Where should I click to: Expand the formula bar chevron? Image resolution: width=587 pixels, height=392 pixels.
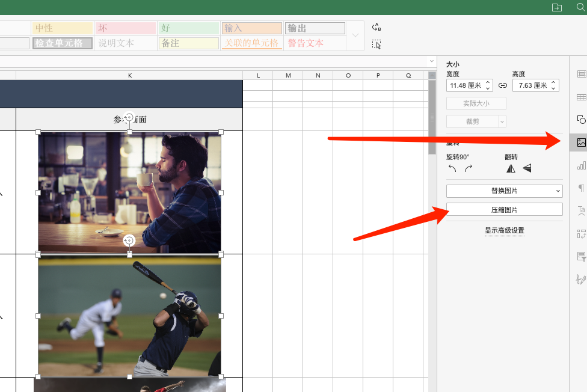coord(431,61)
